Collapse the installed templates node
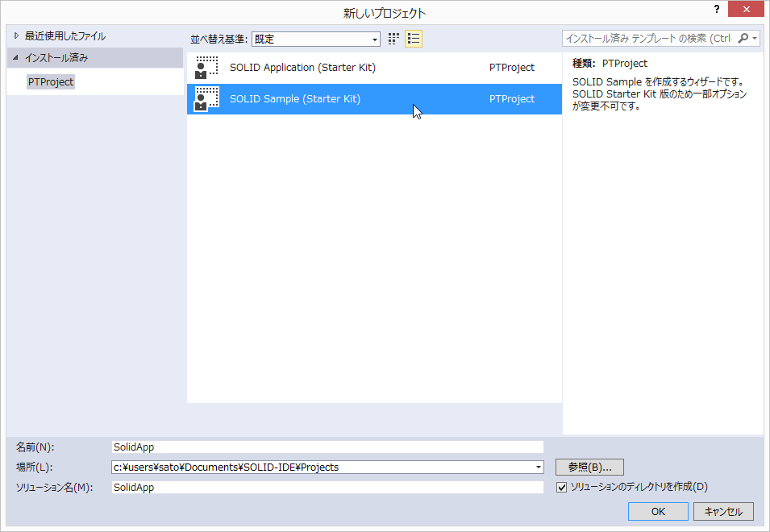 [x=16, y=58]
